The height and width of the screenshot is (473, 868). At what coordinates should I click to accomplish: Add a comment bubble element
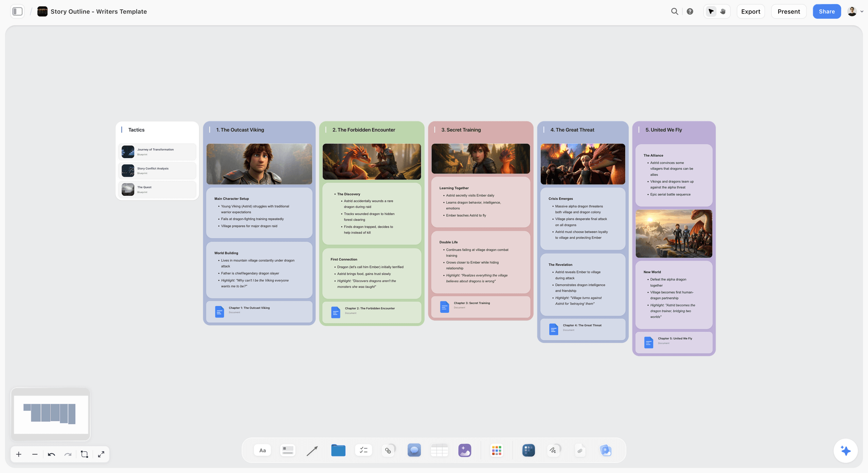[414, 450]
